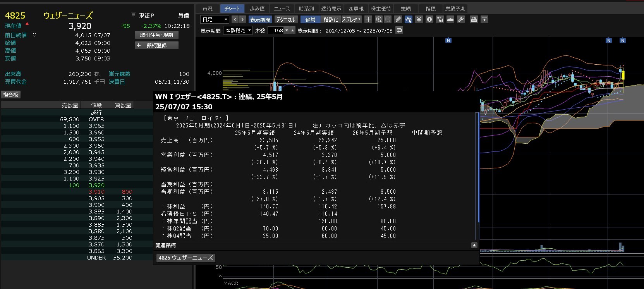This screenshot has width=644, height=289.
Task: Click the document icon beside 東証 P
Action: [134, 15]
